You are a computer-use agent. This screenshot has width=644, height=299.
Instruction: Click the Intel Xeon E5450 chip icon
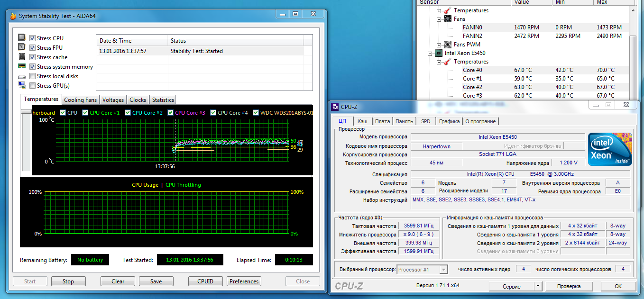coord(439,53)
